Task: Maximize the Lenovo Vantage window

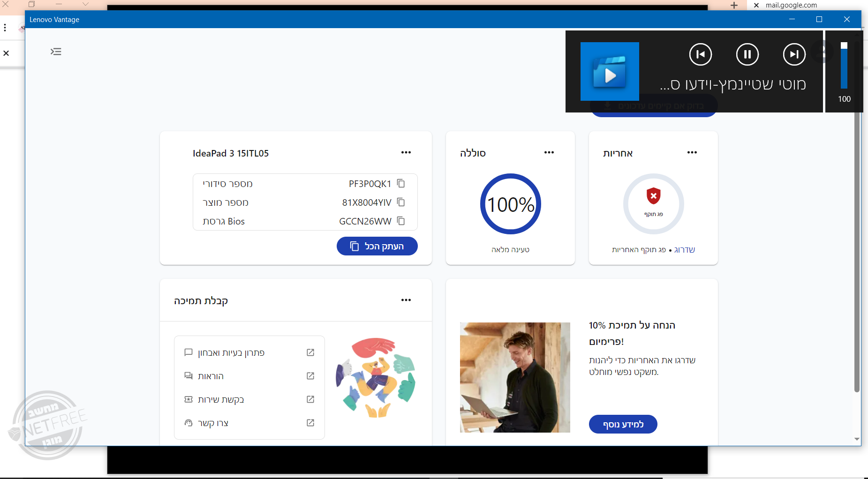Action: click(819, 19)
